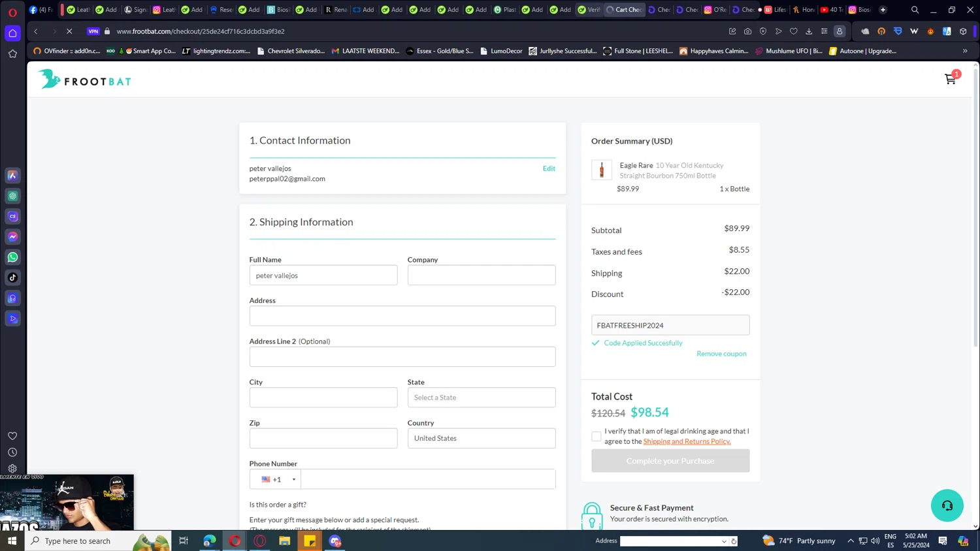Open the extensions cube icon
Screen dimensions: 980x551
click(963, 31)
